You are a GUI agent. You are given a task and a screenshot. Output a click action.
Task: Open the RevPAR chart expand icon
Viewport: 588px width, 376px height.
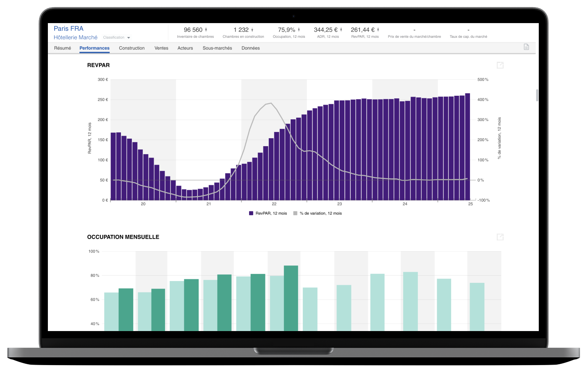click(500, 65)
